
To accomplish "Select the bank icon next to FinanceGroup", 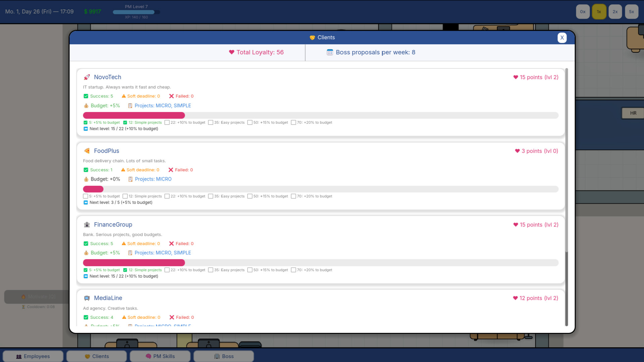I will pyautogui.click(x=87, y=224).
